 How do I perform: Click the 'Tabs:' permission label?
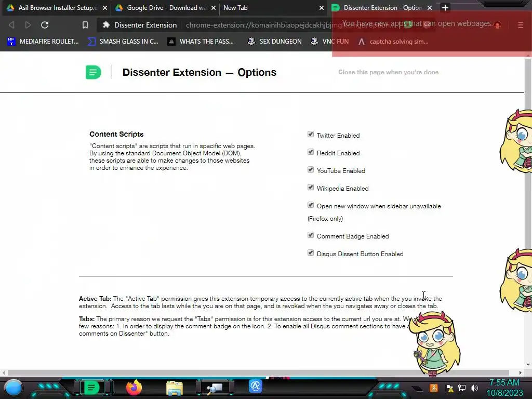87,319
